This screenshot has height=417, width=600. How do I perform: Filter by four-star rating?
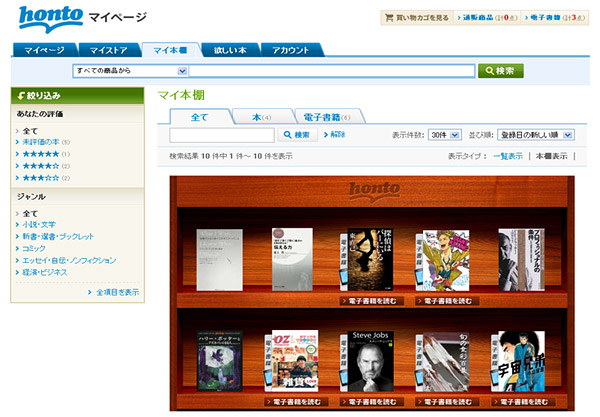point(42,166)
